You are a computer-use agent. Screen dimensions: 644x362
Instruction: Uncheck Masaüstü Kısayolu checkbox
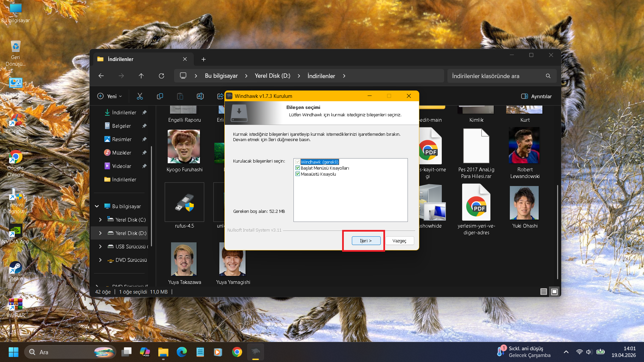click(x=298, y=174)
